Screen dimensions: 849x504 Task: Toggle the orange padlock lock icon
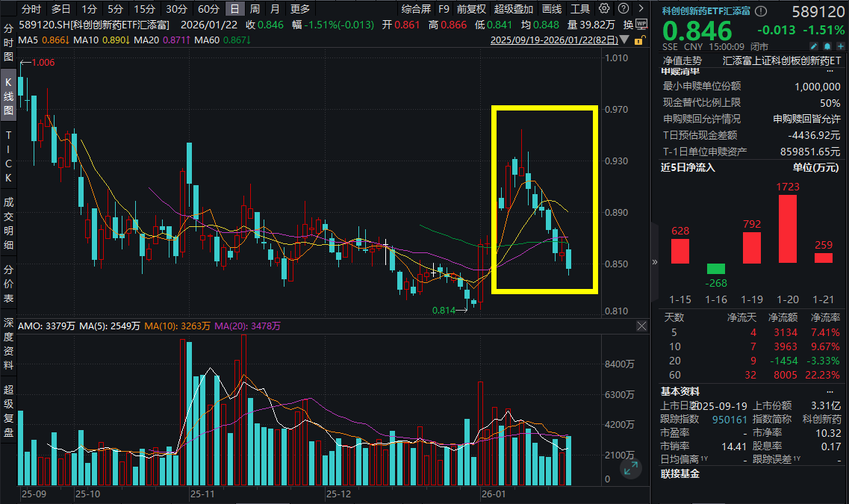pyautogui.click(x=640, y=40)
